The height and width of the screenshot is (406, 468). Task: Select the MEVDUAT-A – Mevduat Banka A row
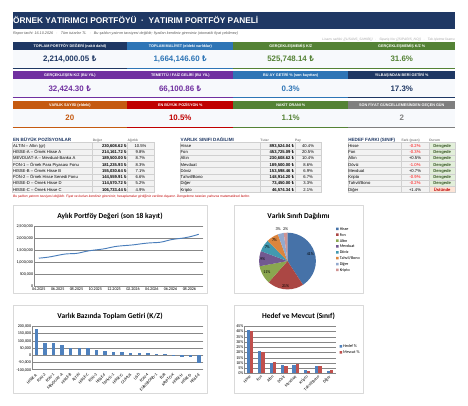pos(84,158)
